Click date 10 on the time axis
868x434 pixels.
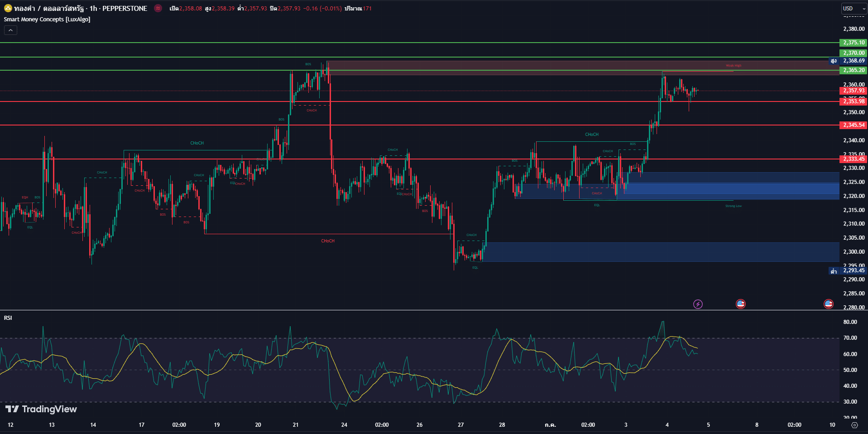coord(832,425)
